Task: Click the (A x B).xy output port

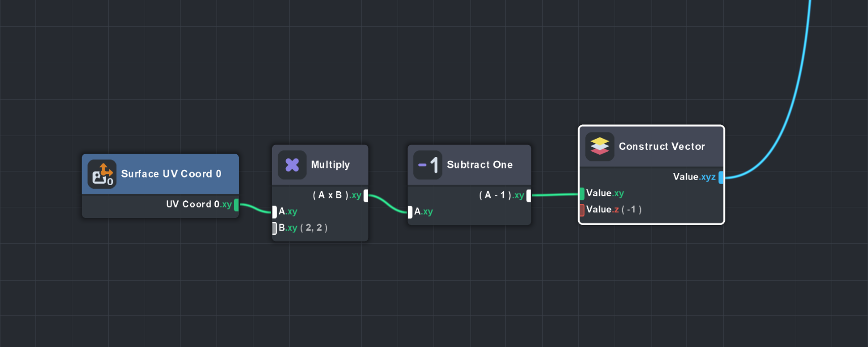Action: [366, 196]
